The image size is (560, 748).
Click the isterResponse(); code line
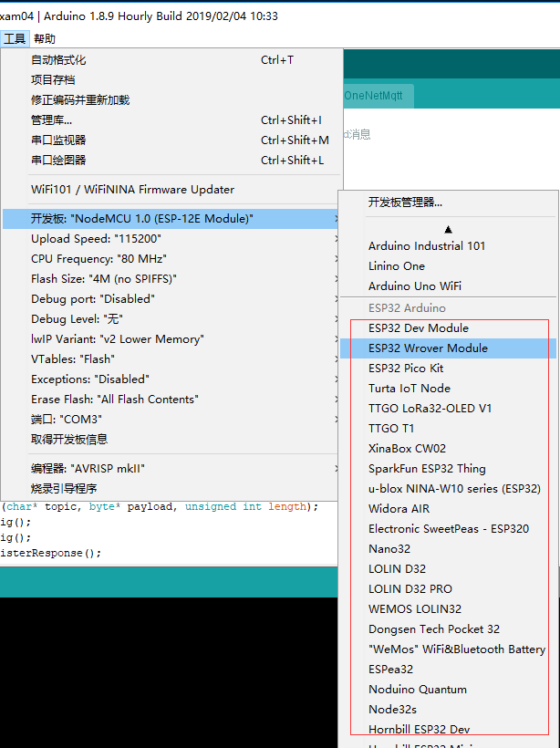pyautogui.click(x=51, y=554)
